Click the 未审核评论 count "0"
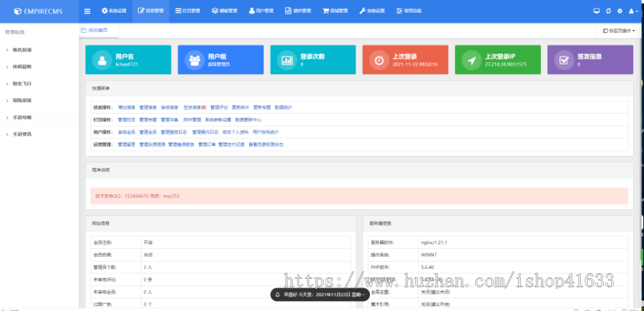 (145, 280)
